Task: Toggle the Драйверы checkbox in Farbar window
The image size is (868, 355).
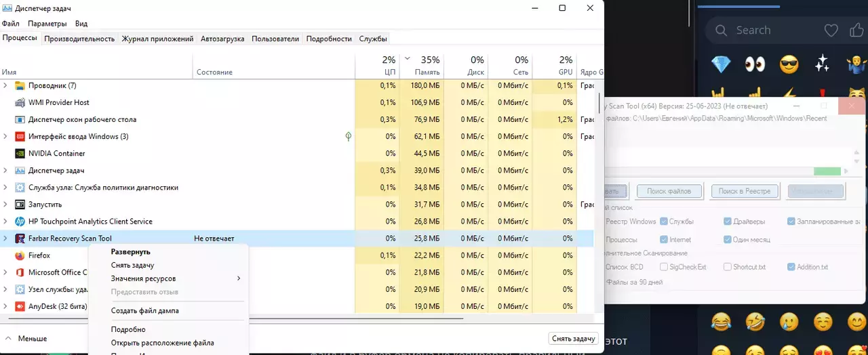Action: pyautogui.click(x=727, y=222)
